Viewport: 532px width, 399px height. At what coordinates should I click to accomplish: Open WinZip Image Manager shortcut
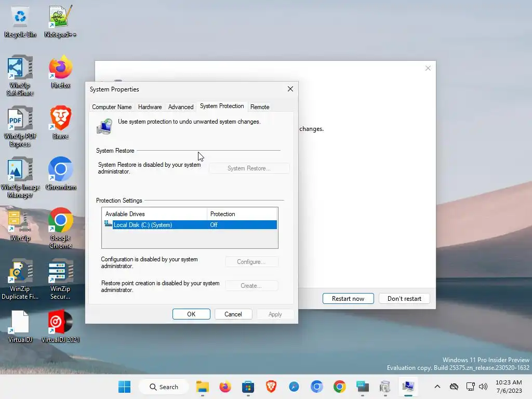pyautogui.click(x=20, y=177)
